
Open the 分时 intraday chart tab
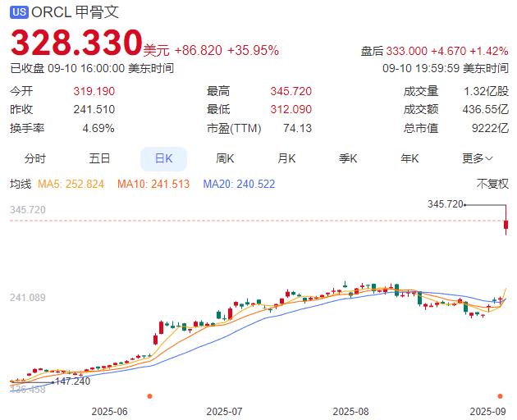[x=35, y=159]
